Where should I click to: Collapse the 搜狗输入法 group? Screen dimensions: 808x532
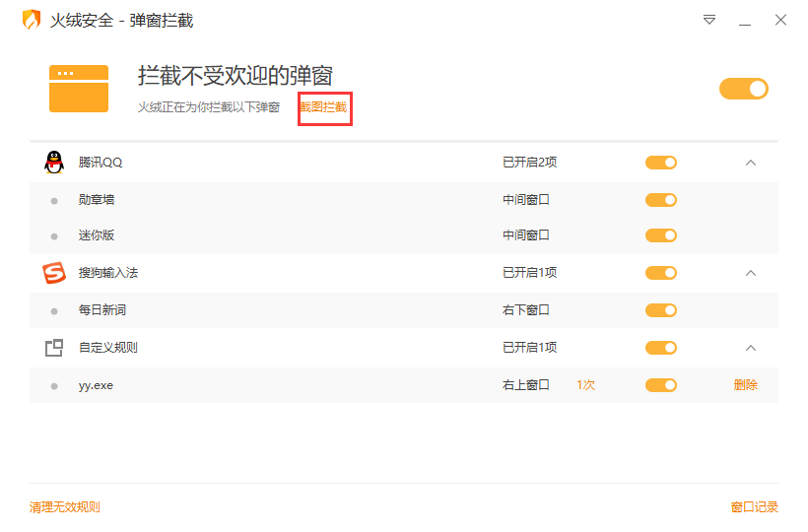(751, 273)
